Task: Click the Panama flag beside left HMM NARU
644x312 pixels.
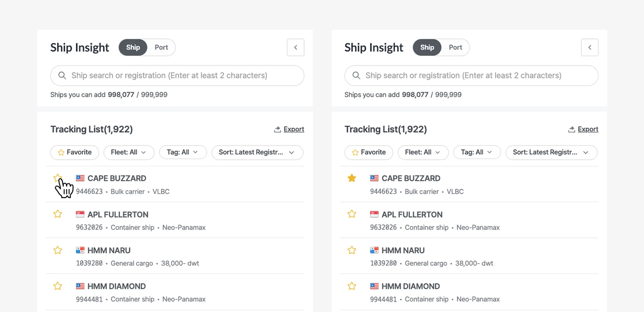Action: pos(80,250)
